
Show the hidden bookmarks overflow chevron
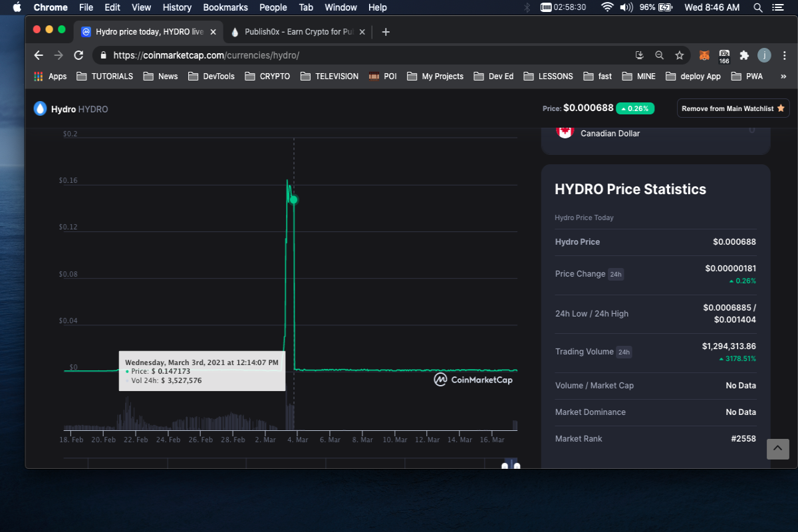point(783,76)
